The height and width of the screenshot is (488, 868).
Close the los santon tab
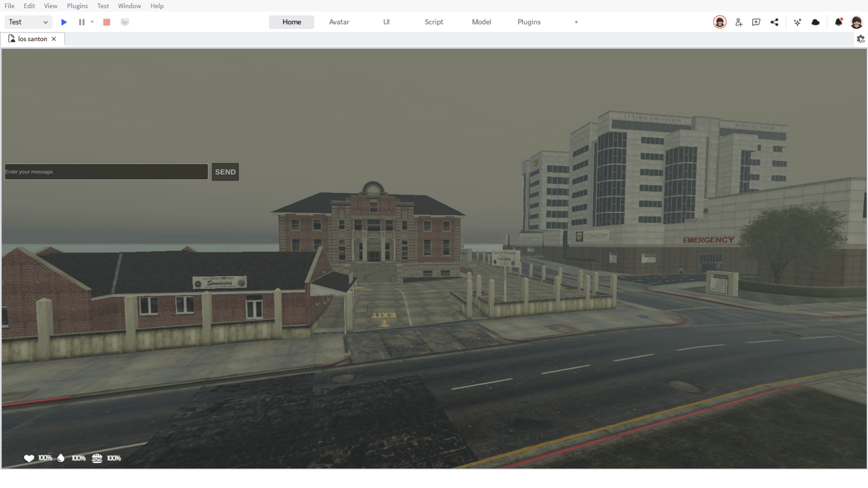coord(54,39)
